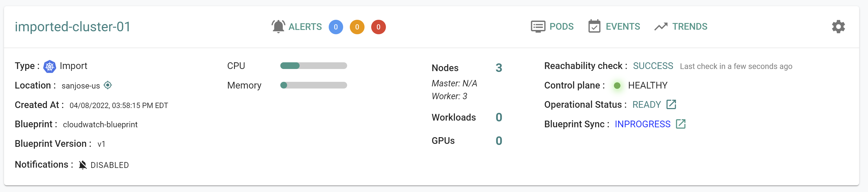The height and width of the screenshot is (192, 868).
Task: Click the alerts bell icon
Action: pos(278,27)
